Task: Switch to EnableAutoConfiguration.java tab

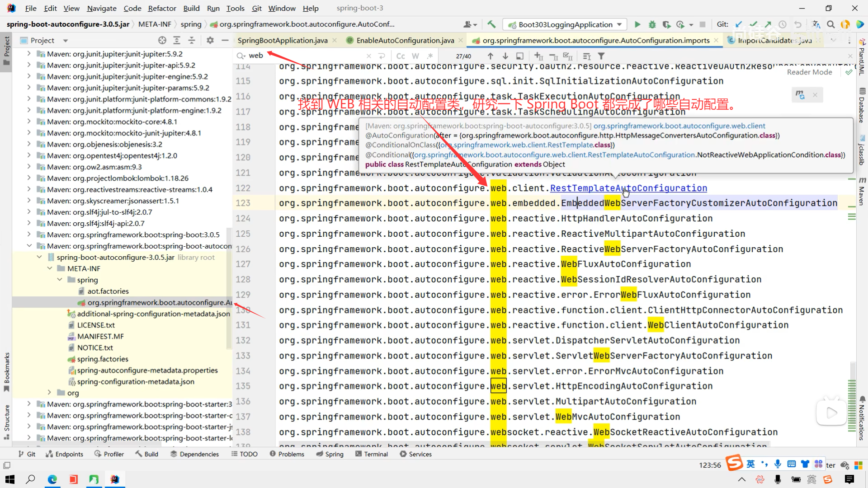Action: [405, 40]
